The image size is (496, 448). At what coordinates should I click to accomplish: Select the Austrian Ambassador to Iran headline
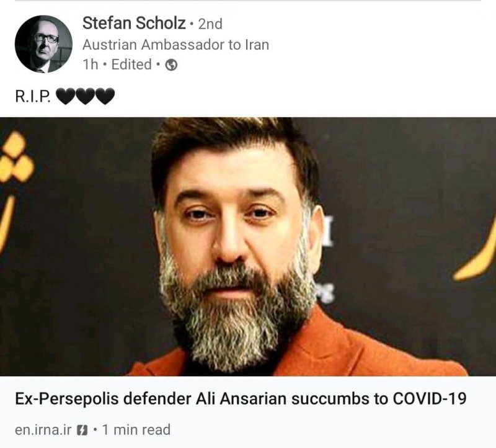coord(175,45)
